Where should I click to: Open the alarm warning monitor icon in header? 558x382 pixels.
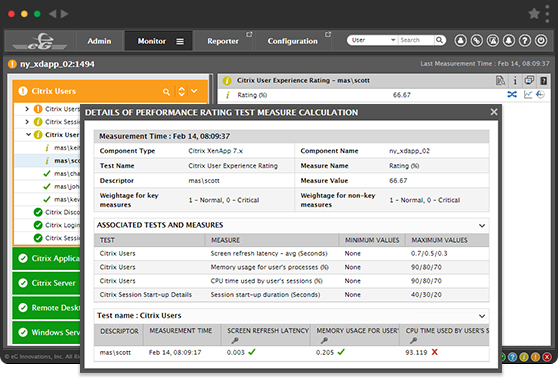coord(493,41)
